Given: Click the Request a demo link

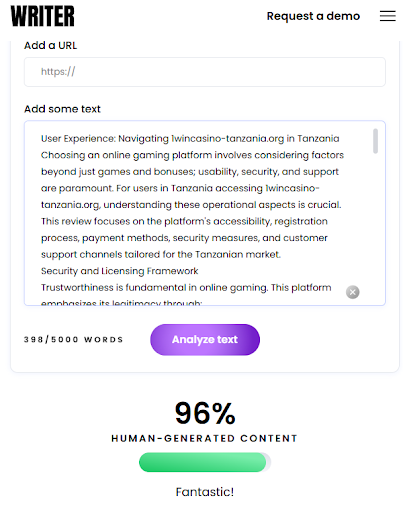Looking at the screenshot, I should pos(313,16).
